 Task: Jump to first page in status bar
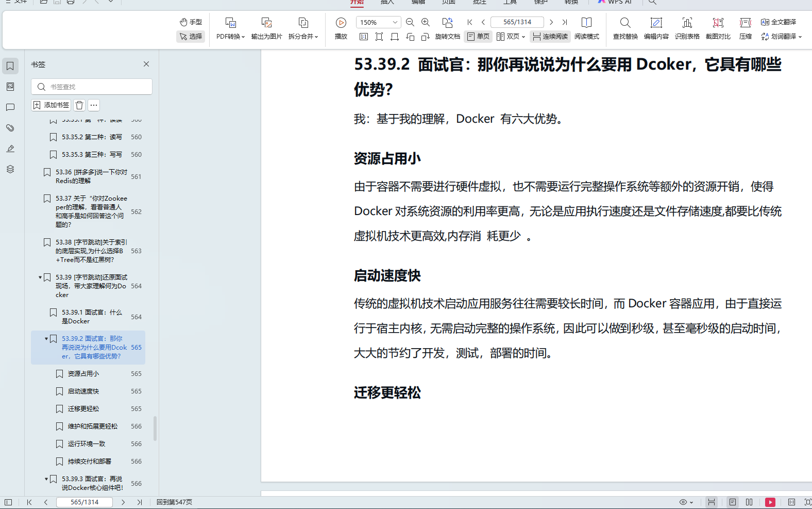click(x=29, y=502)
